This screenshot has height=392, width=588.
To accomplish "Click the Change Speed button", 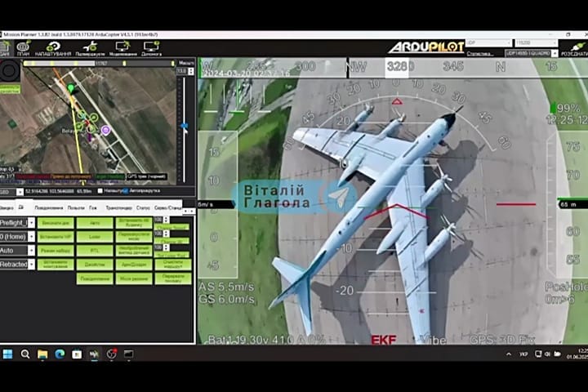I will click(171, 227).
